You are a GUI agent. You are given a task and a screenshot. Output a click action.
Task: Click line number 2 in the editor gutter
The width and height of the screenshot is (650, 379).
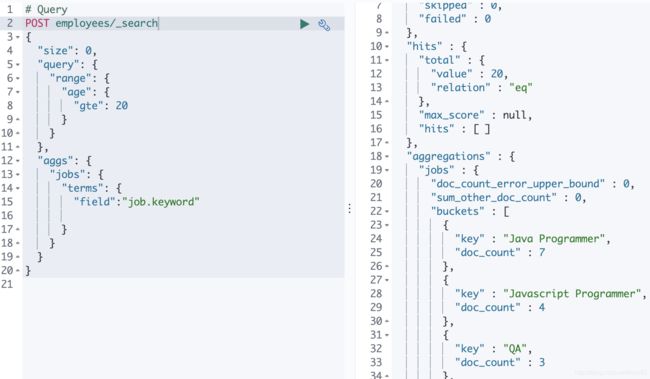[10, 23]
